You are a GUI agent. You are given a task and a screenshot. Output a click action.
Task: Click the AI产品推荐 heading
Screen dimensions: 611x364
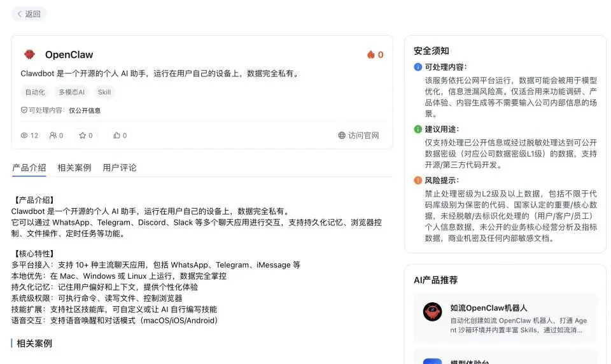coord(435,280)
